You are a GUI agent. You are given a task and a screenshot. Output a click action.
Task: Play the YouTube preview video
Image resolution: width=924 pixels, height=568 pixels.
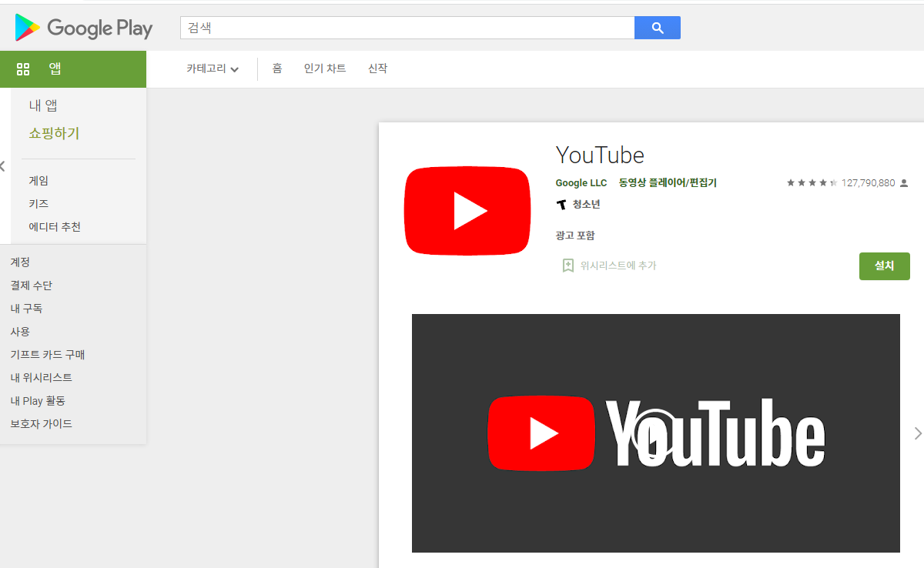655,433
